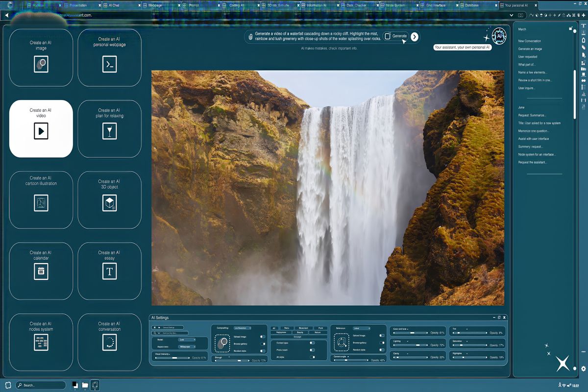This screenshot has width=588, height=392.
Task: Click the Search field in the taskbar
Action: click(42, 385)
